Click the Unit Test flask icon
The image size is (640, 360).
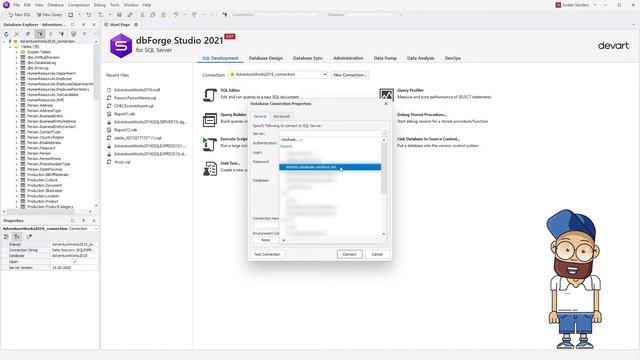point(210,169)
